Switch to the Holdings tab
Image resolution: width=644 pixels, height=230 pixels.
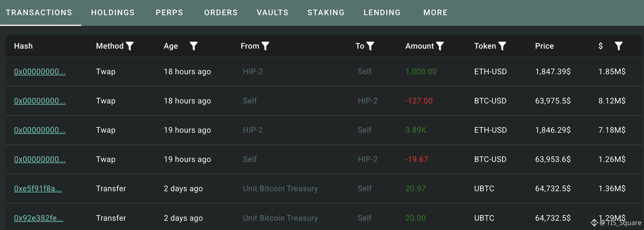pos(113,13)
